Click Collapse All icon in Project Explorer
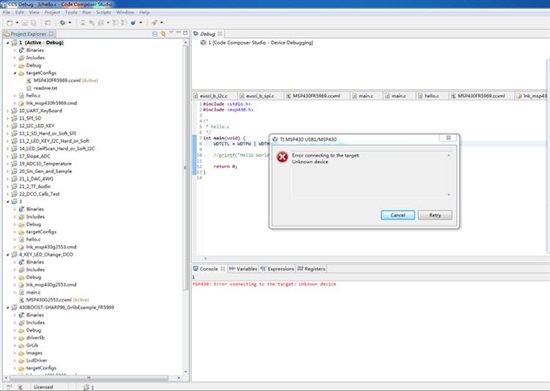 155,34
